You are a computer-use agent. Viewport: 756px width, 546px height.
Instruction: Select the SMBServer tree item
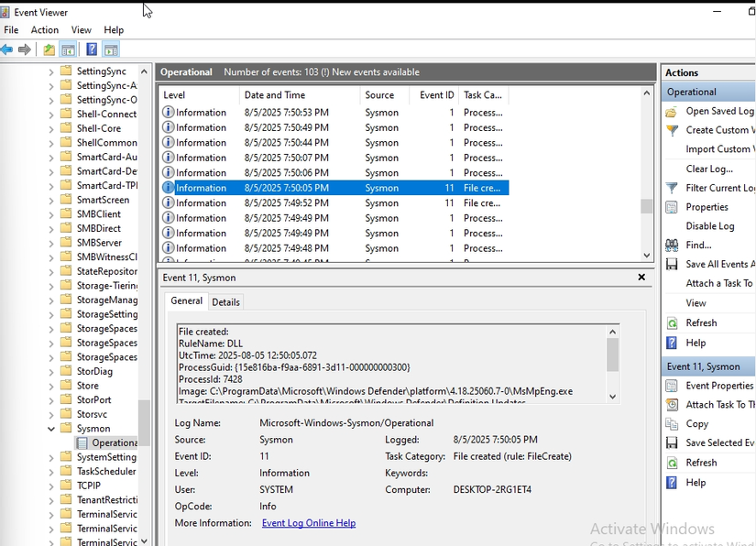point(99,243)
